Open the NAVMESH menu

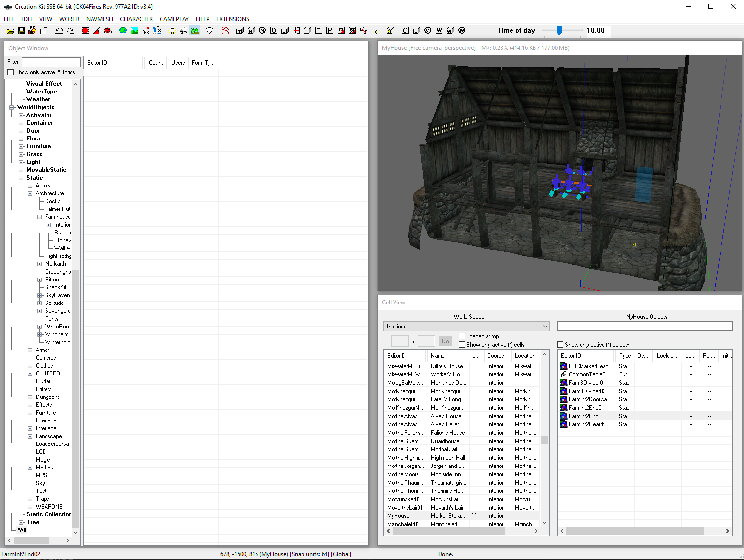point(99,19)
